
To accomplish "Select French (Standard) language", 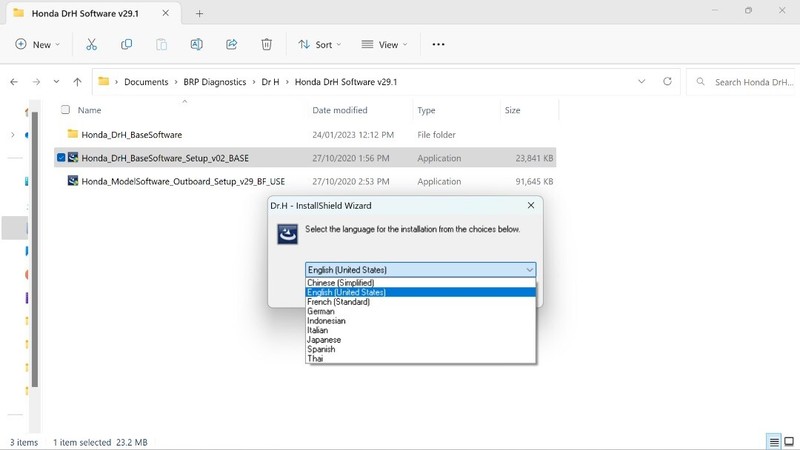I will (420, 302).
